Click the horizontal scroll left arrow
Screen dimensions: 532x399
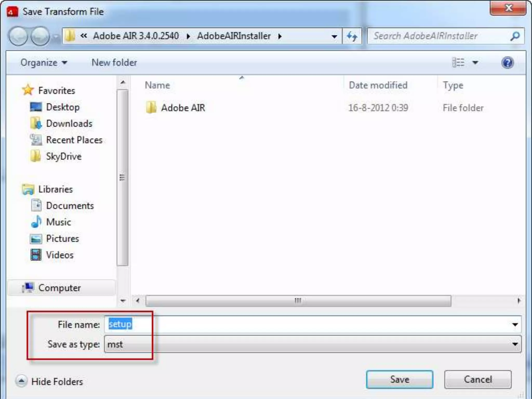click(138, 301)
